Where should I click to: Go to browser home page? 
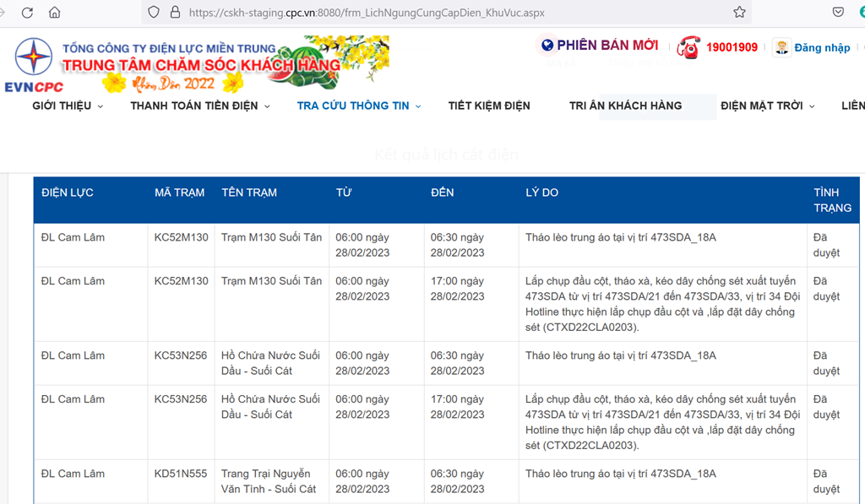(55, 13)
